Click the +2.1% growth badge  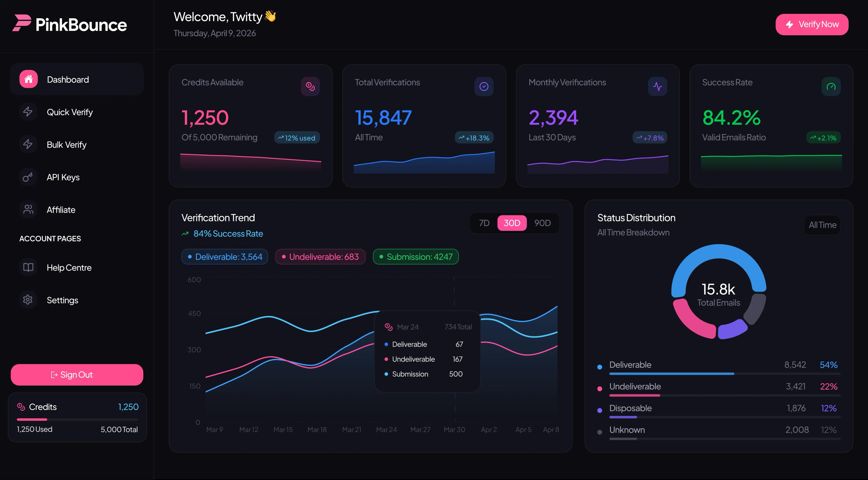pos(823,137)
